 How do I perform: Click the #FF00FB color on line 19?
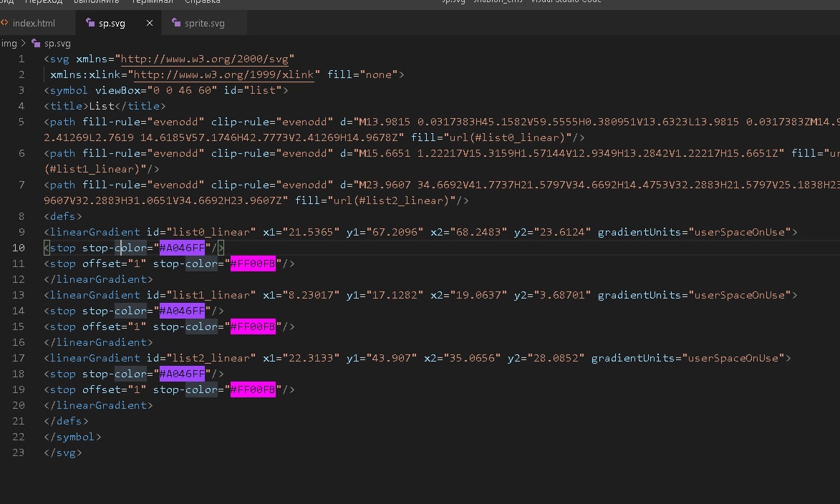(x=253, y=389)
